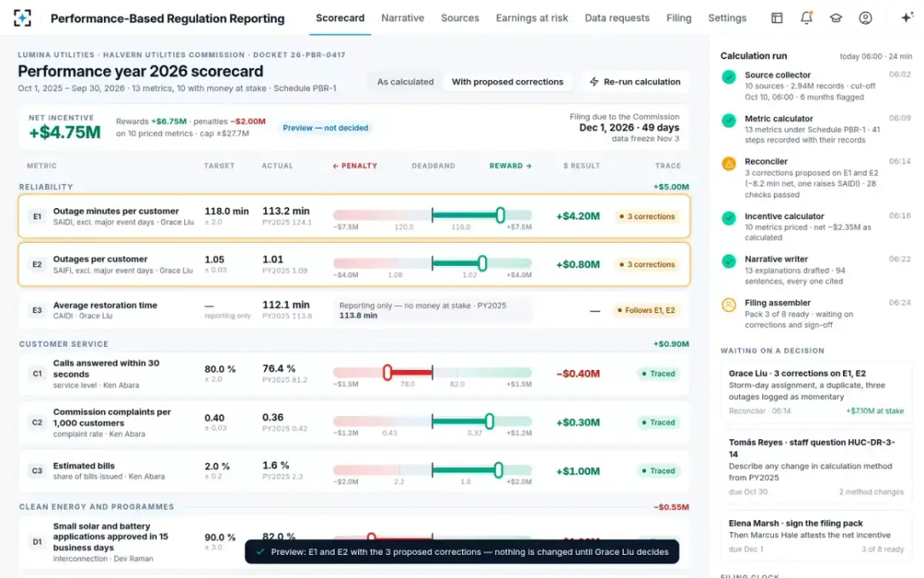The height and width of the screenshot is (578, 924).
Task: Open 3 corrections trace for Outages per customer
Action: point(647,264)
